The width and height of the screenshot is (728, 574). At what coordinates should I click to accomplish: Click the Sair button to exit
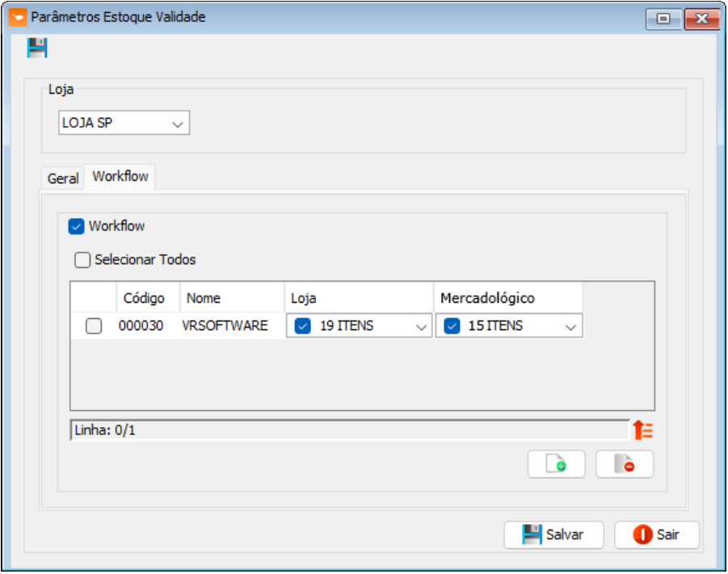pyautogui.click(x=656, y=534)
